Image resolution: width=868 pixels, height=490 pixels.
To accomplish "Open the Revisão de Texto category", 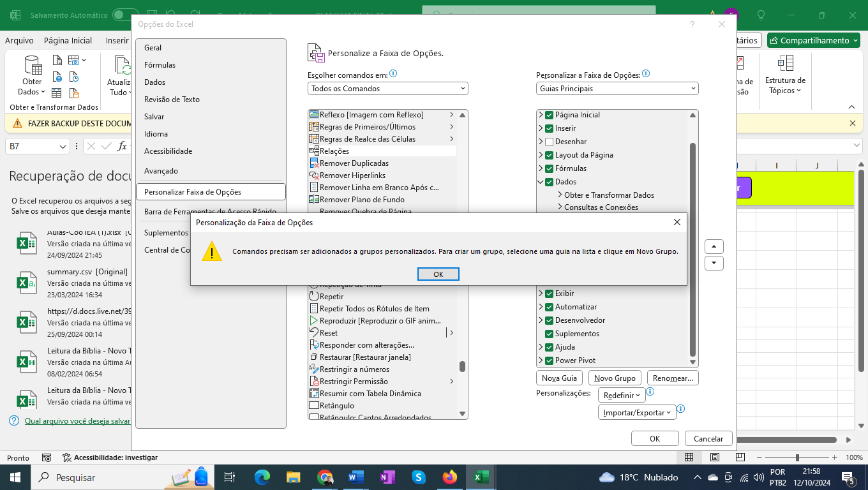I will coord(211,100).
